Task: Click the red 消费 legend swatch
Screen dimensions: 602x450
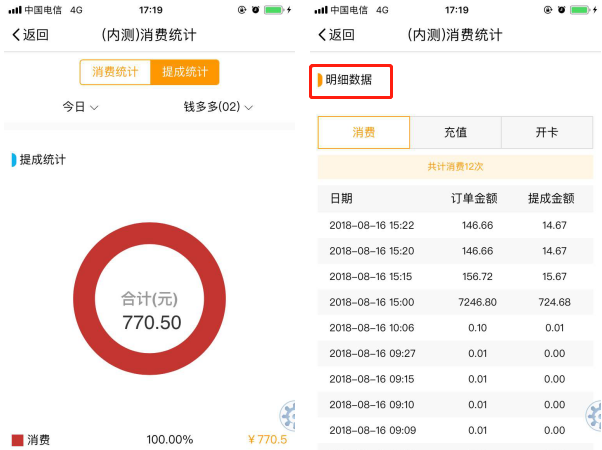Action: [x=17, y=440]
